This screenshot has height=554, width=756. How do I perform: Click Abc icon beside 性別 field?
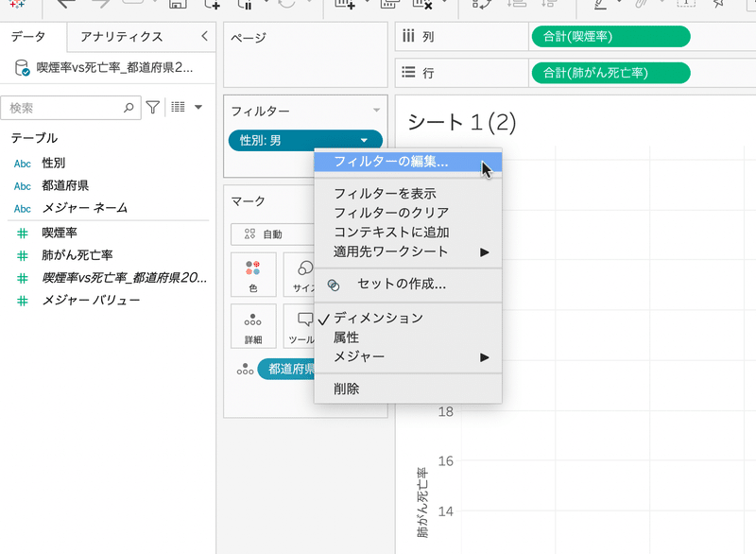[x=22, y=164]
